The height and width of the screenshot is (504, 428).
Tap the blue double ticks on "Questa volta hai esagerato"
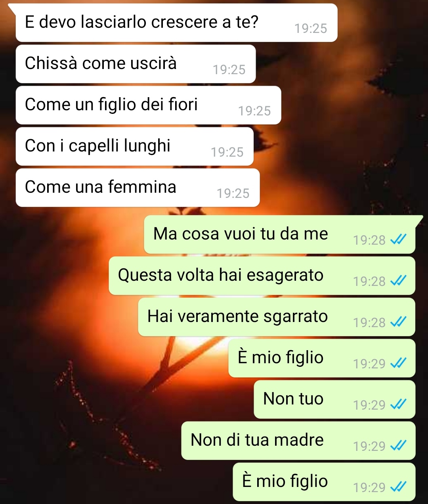pos(398,280)
